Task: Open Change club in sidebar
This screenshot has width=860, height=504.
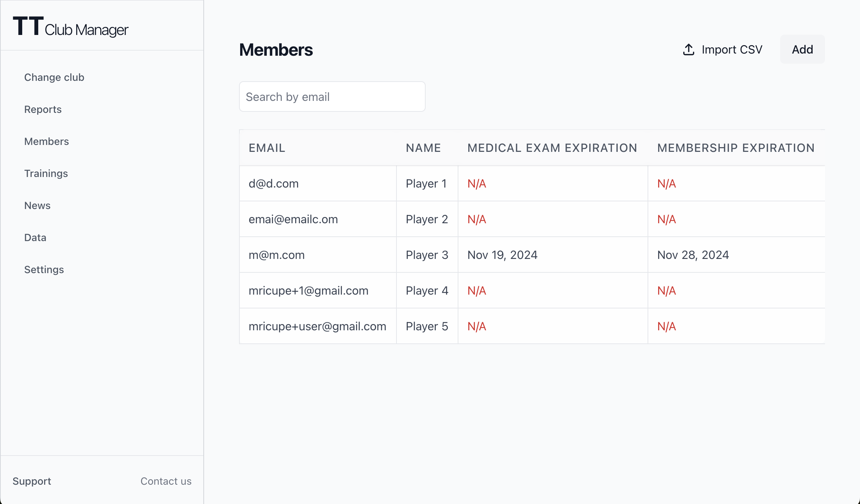Action: (x=54, y=77)
